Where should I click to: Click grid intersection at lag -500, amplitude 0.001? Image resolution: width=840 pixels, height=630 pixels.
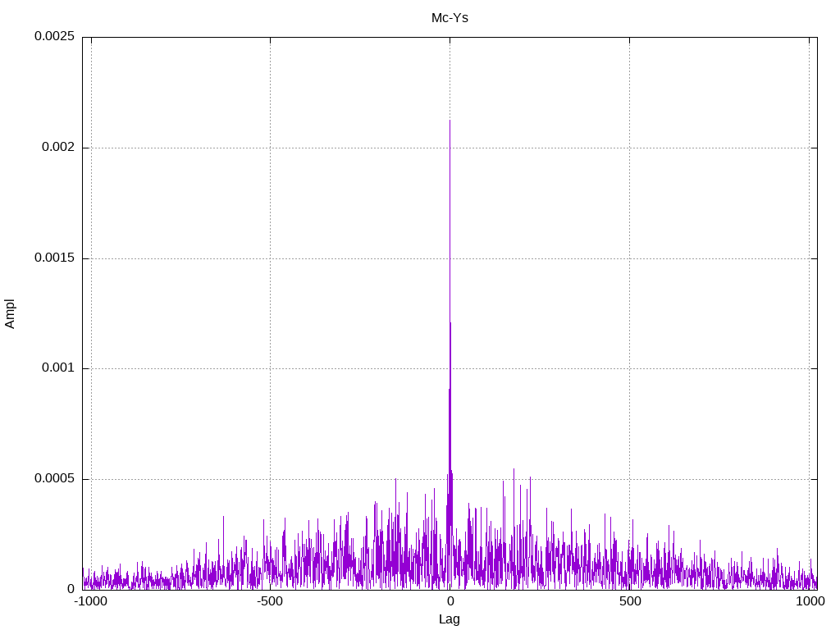pos(270,368)
